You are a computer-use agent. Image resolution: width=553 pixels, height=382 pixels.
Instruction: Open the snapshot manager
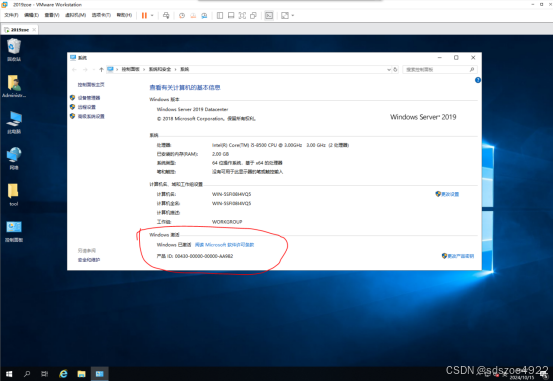pos(204,16)
